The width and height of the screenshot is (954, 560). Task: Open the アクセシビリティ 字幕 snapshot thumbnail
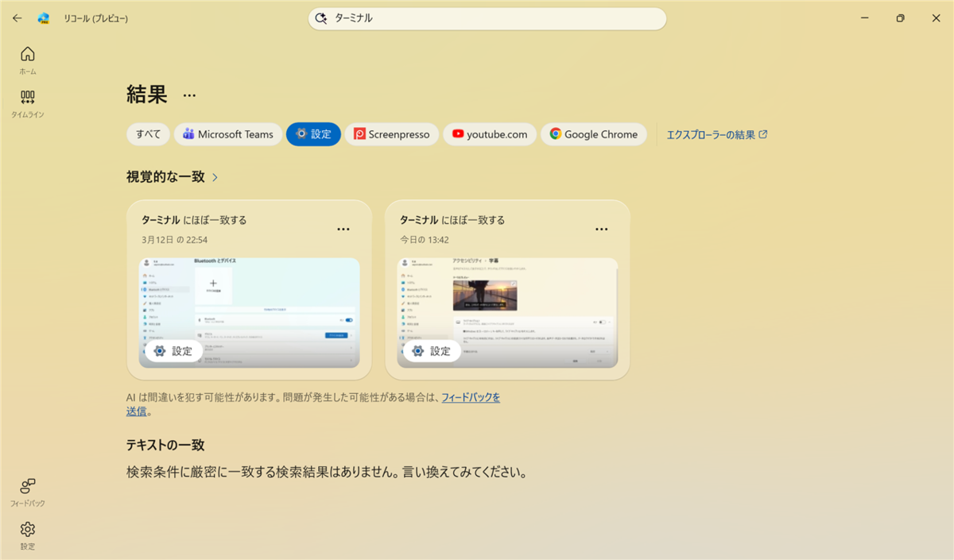[x=507, y=313]
